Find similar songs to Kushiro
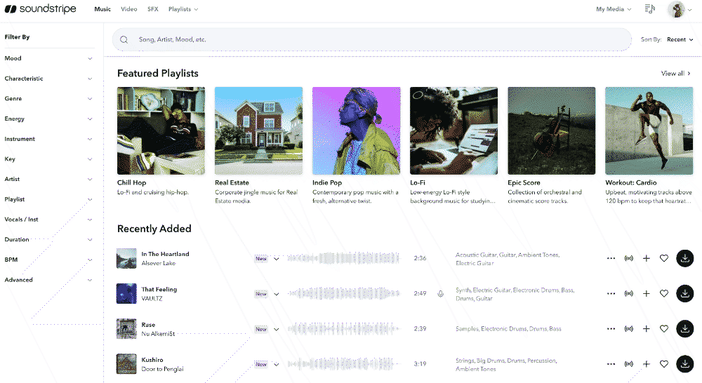702x383 pixels. tap(629, 364)
